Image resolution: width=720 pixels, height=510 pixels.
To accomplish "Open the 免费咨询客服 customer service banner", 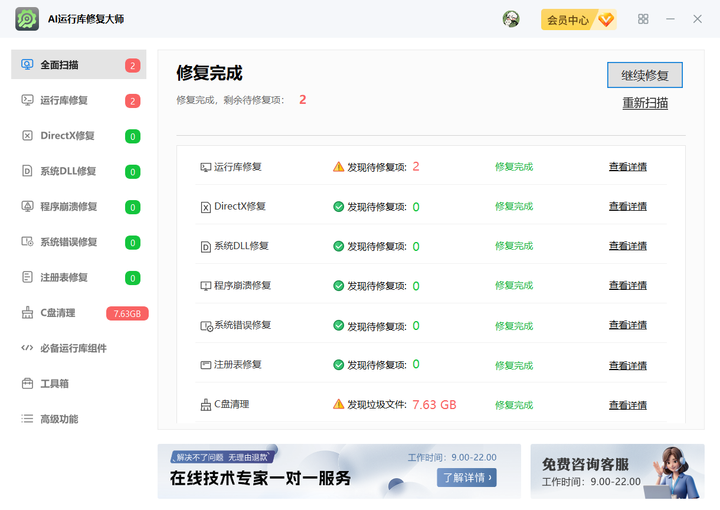I will point(617,471).
